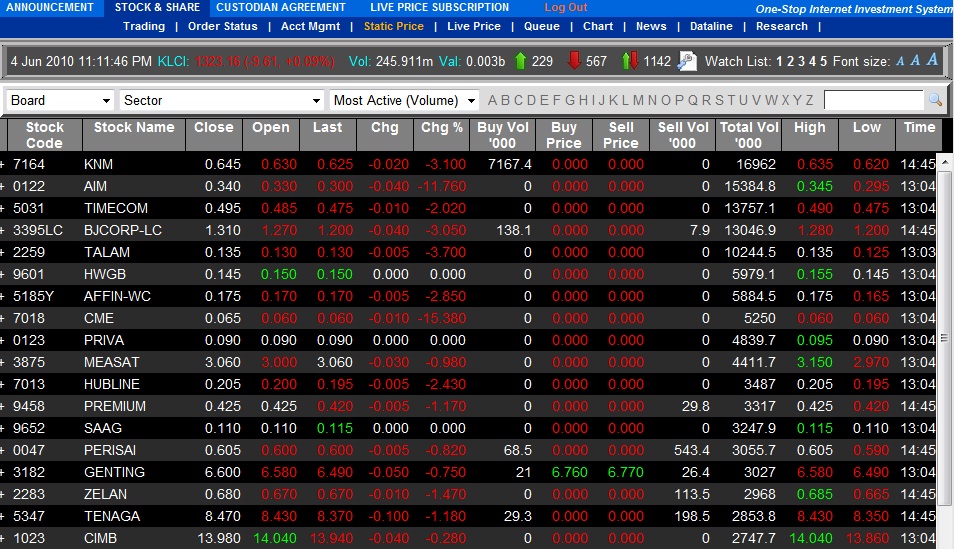Click the up-down arrows unchanged icon
Screen dimensions: 954x549
click(630, 61)
